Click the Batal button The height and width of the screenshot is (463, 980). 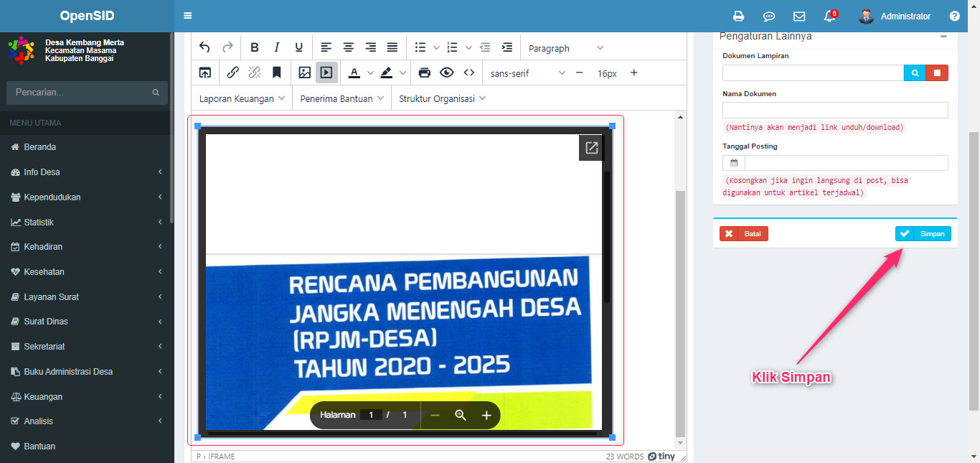(x=744, y=233)
